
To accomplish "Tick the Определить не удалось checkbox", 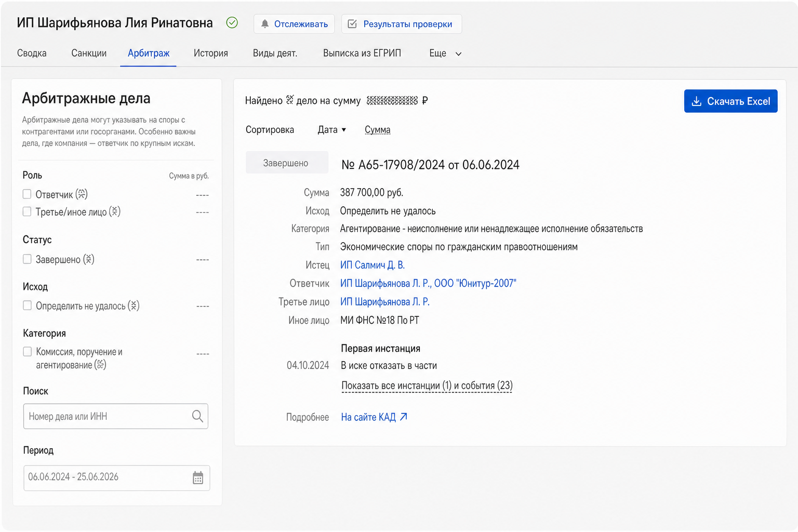I will (x=27, y=305).
